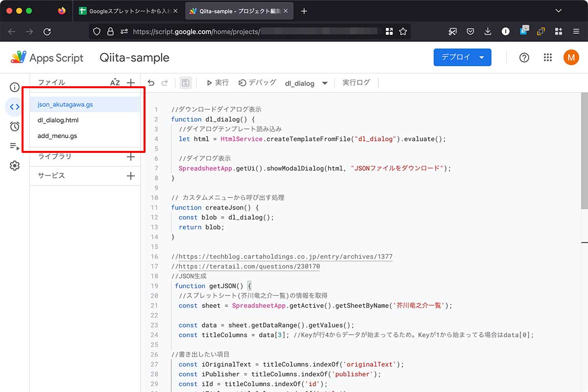The width and height of the screenshot is (588, 392).
Task: Open the Google apps grid icon
Action: pos(548,57)
